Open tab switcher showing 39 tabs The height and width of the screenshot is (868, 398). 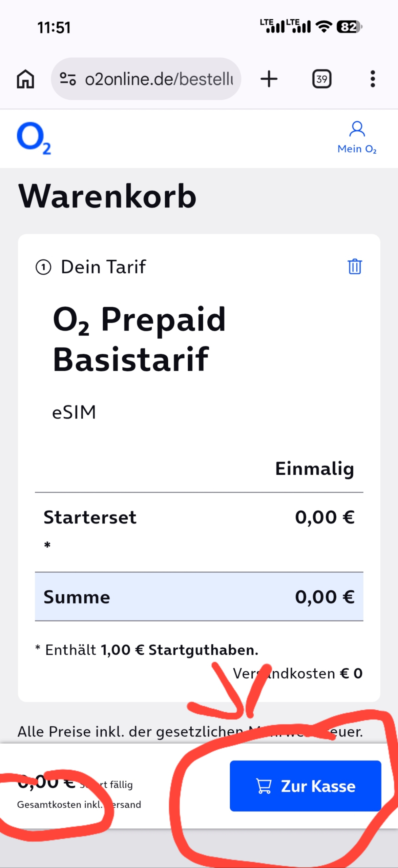[321, 79]
